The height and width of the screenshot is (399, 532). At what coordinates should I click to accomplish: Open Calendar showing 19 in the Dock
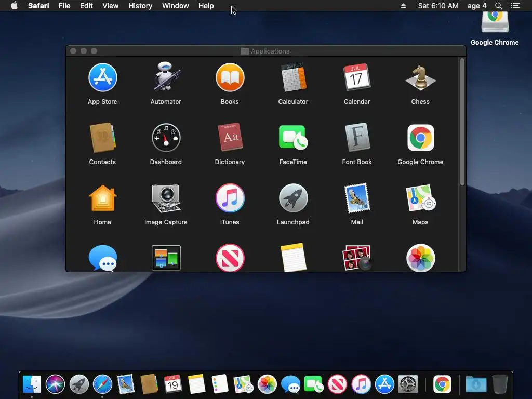click(x=172, y=384)
